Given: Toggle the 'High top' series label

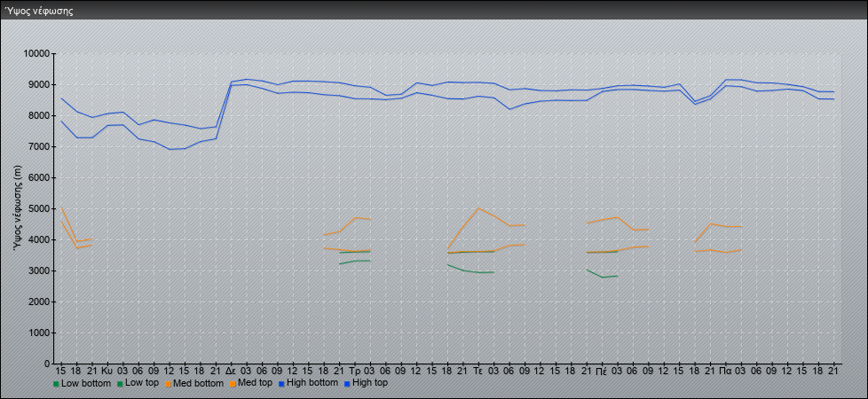Looking at the screenshot, I should point(370,383).
